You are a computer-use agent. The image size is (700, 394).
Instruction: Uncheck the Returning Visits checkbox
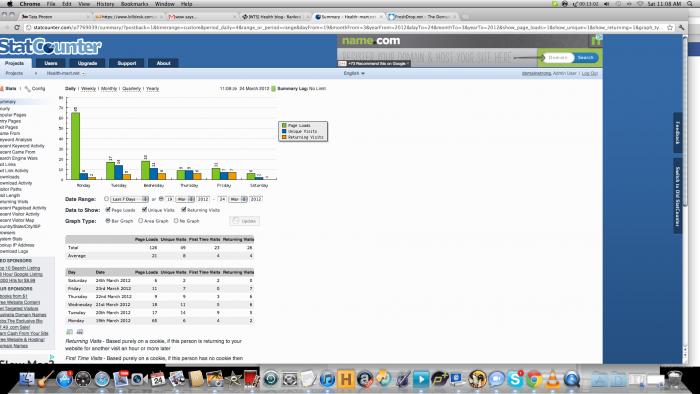(x=183, y=209)
